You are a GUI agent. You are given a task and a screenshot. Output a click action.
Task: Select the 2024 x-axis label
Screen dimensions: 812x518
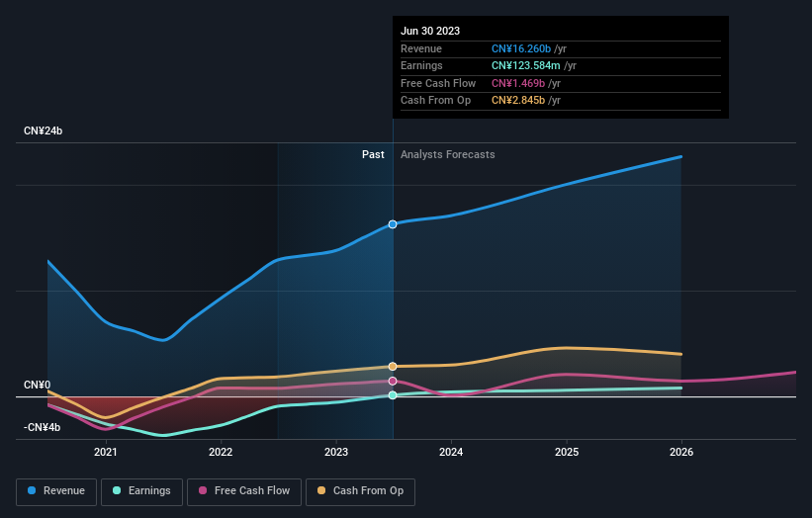point(451,452)
